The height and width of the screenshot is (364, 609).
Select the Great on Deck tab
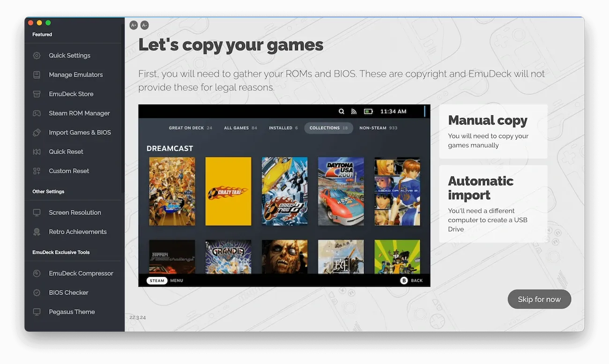[x=190, y=128]
